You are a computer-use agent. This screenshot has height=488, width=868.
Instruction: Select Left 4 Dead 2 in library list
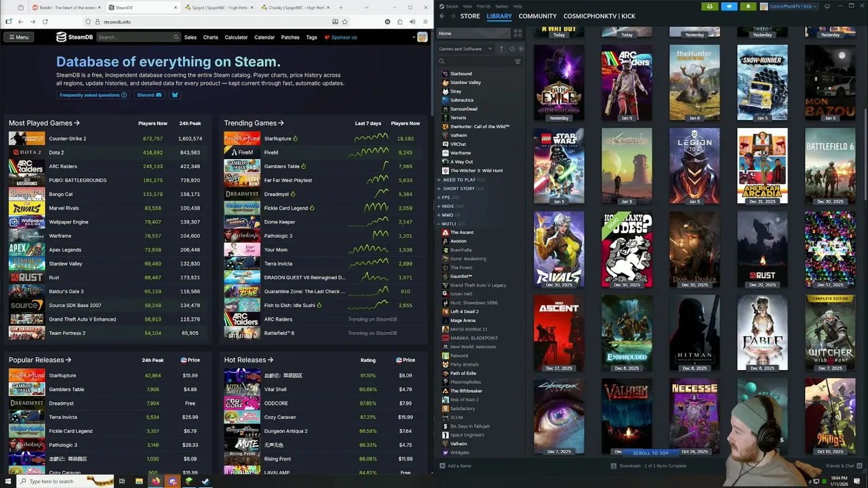tap(464, 311)
